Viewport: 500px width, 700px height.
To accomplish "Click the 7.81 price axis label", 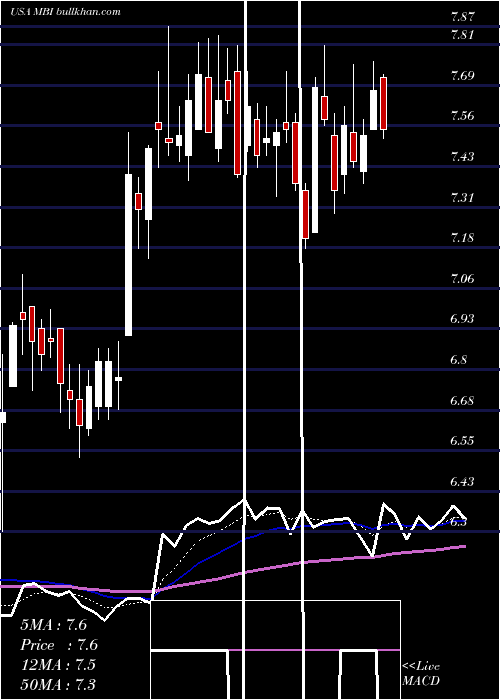I will 462,35.
